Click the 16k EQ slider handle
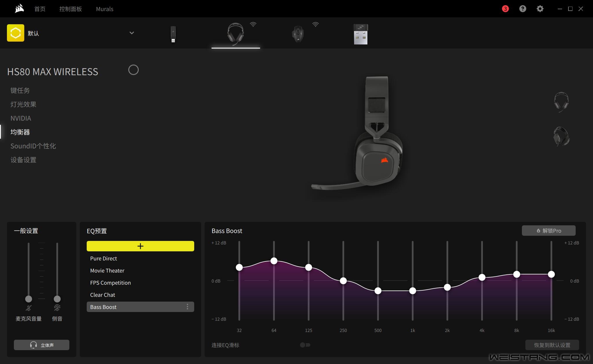This screenshot has width=593, height=364. [551, 274]
